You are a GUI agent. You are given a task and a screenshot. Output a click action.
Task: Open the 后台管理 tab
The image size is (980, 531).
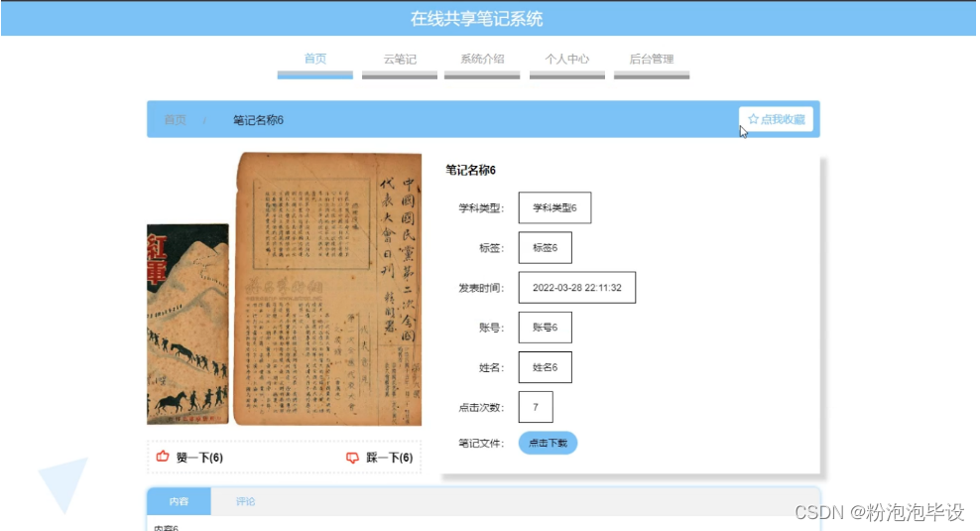[x=652, y=59]
